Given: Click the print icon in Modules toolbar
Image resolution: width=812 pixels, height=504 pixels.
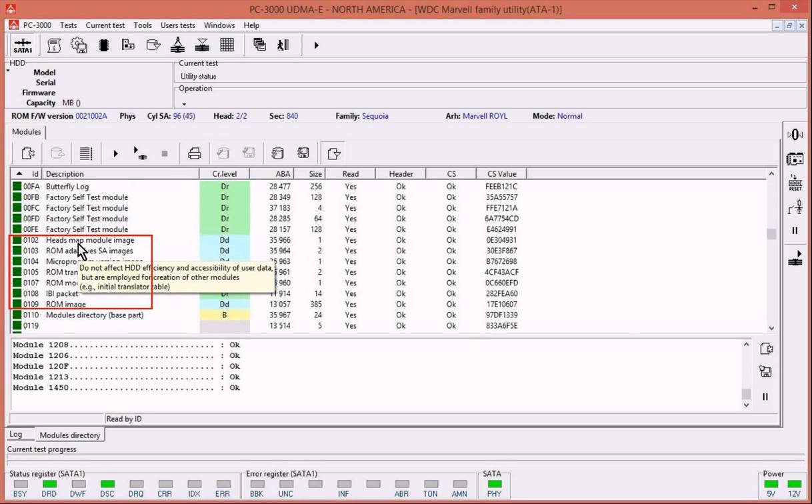Looking at the screenshot, I should click(x=194, y=154).
